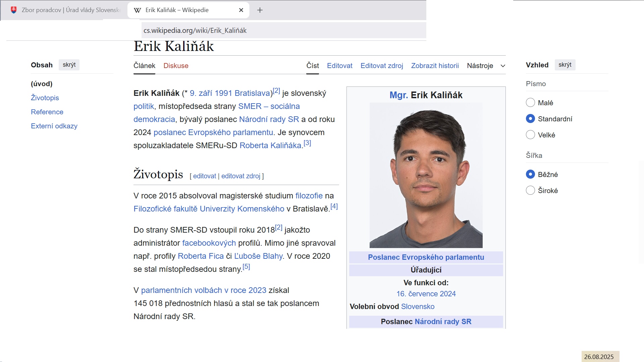Click editovat zdroj beside Životopis heading
644x362 pixels.
(x=241, y=176)
